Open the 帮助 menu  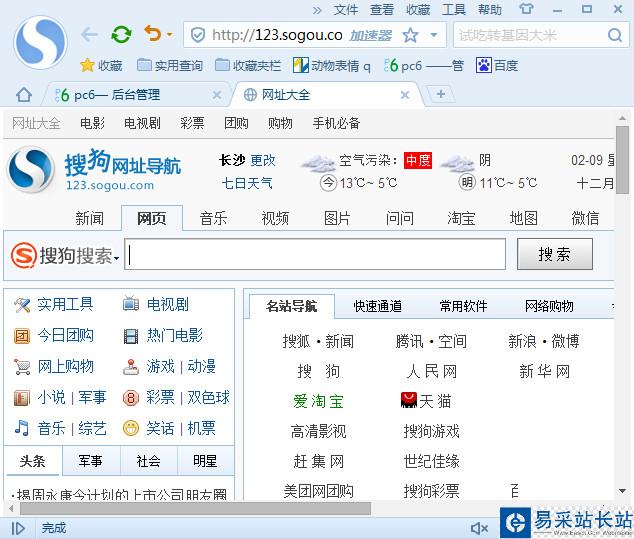point(490,10)
